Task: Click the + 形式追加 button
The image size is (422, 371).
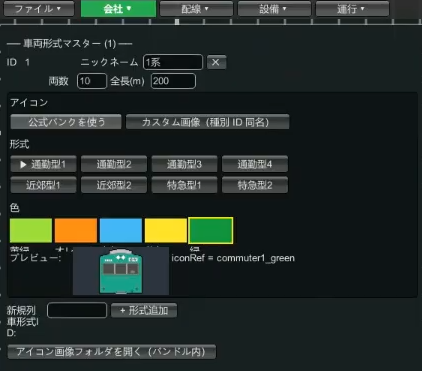Action: [144, 310]
